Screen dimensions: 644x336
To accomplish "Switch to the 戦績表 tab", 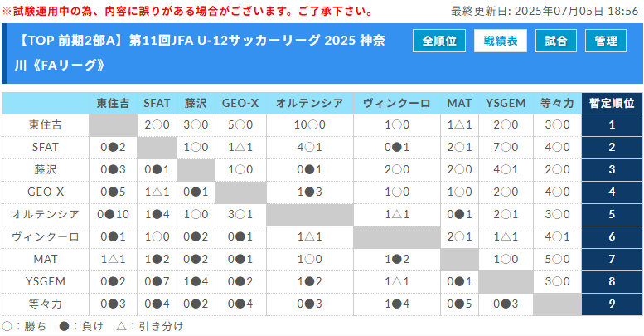I will 500,41.
